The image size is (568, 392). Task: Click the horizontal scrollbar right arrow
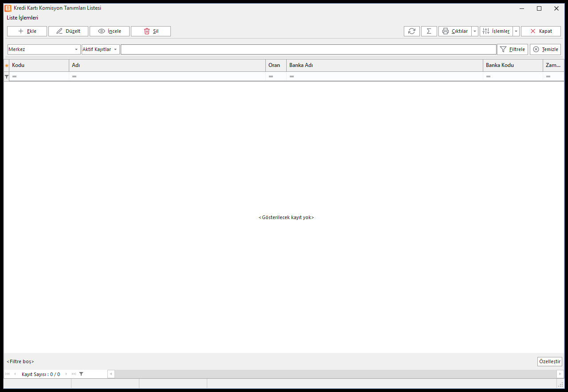click(x=560, y=374)
